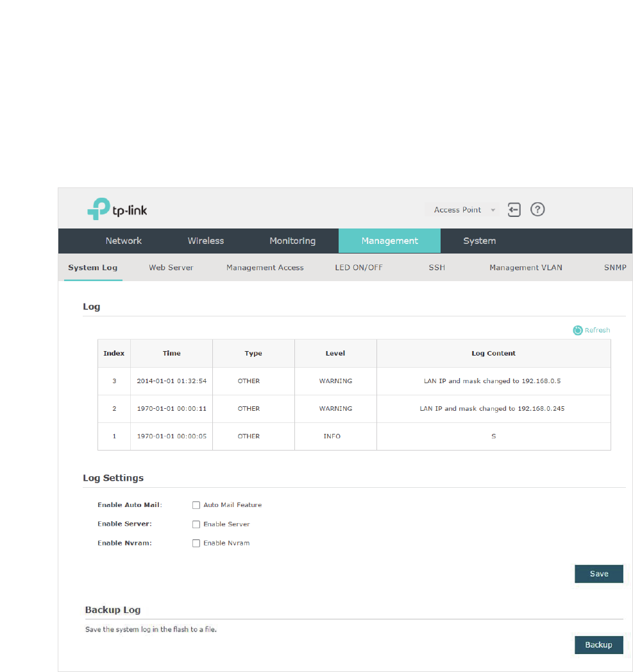Select the Management menu

[x=389, y=241]
